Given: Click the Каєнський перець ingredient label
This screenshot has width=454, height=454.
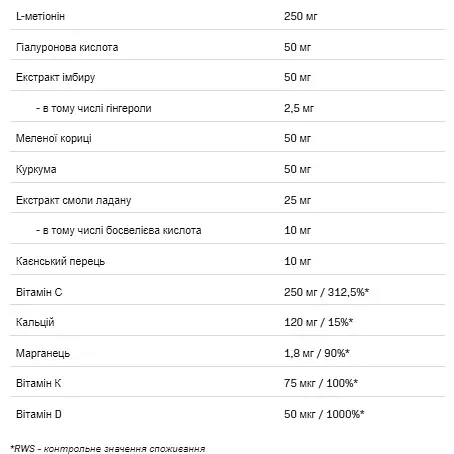Looking at the screenshot, I should pos(60,261).
